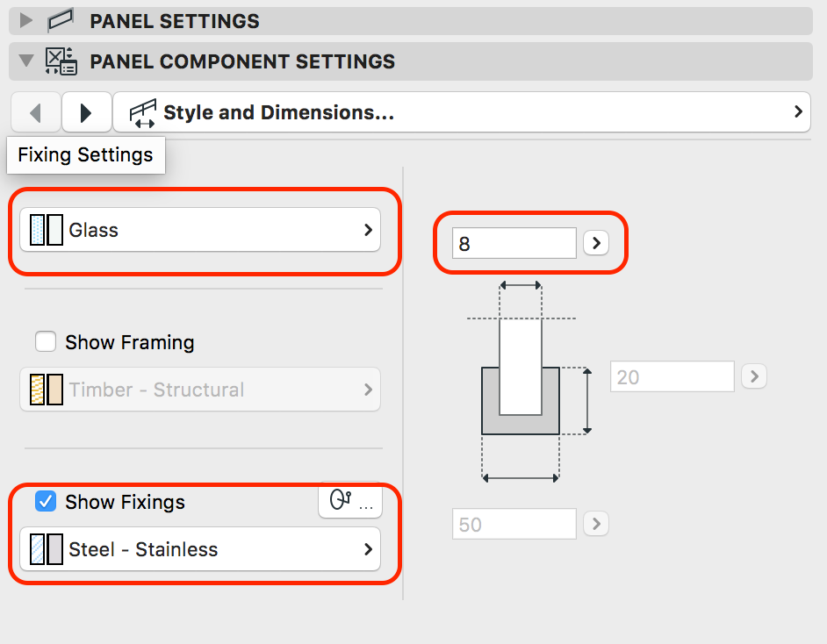Click the arrow button next to thickness 8
The width and height of the screenshot is (827, 644).
click(596, 243)
